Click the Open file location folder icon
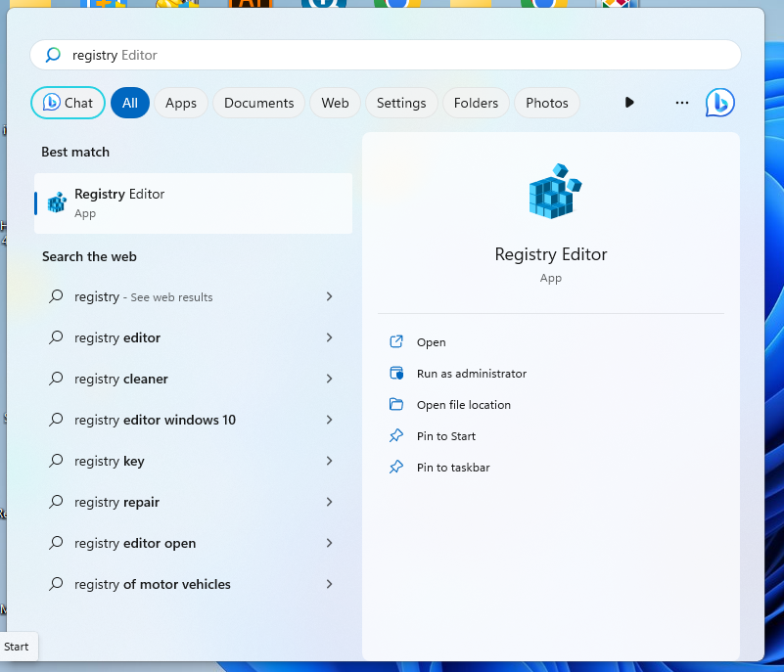 coord(396,404)
